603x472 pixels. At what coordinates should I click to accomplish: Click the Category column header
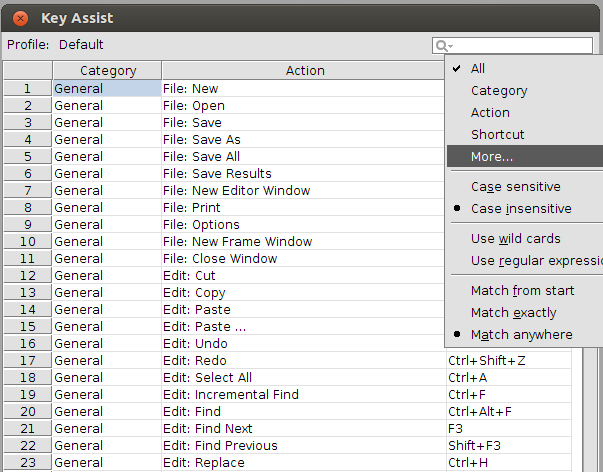point(107,71)
